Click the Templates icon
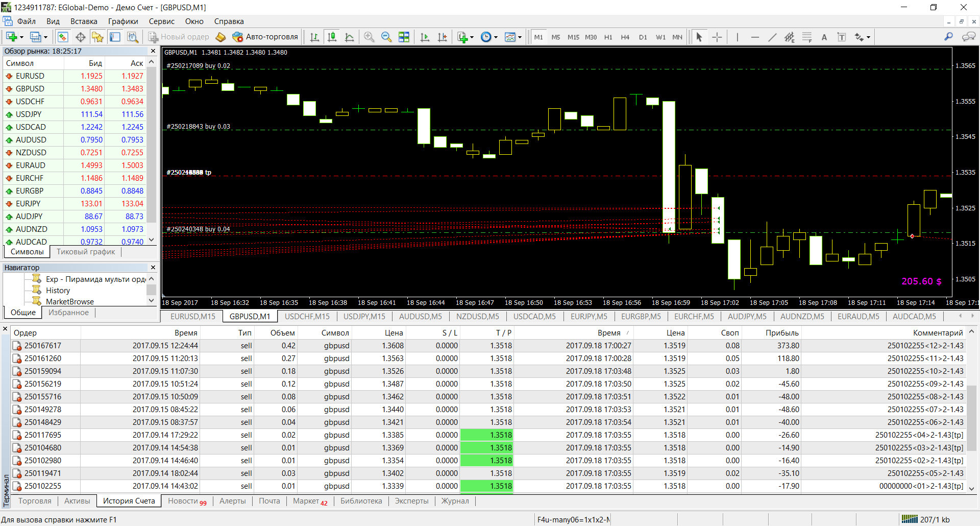Screen dimensions: 980x526 coord(510,37)
